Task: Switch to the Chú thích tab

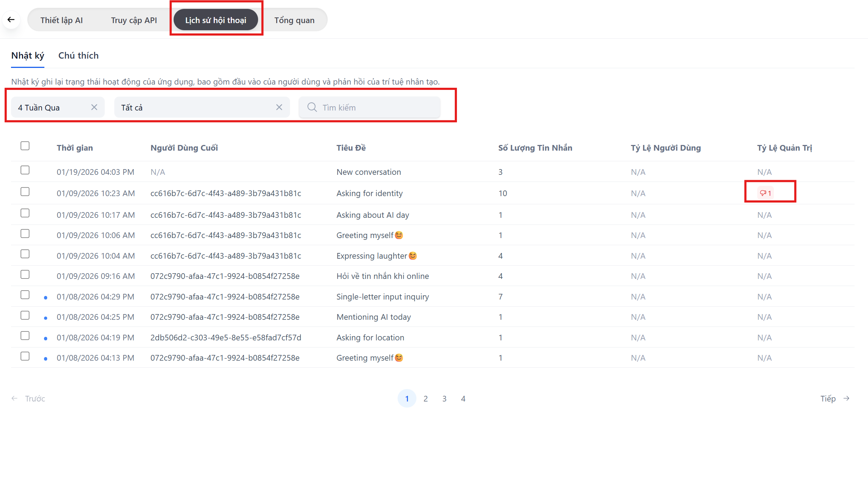Action: click(78, 56)
